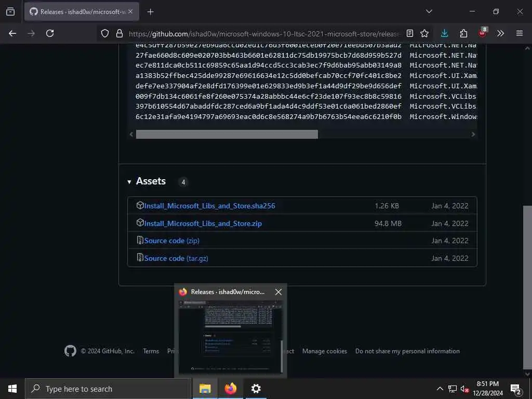Image resolution: width=532 pixels, height=399 pixels.
Task: Click right arrow of hash block scrollbar
Action: (x=473, y=135)
